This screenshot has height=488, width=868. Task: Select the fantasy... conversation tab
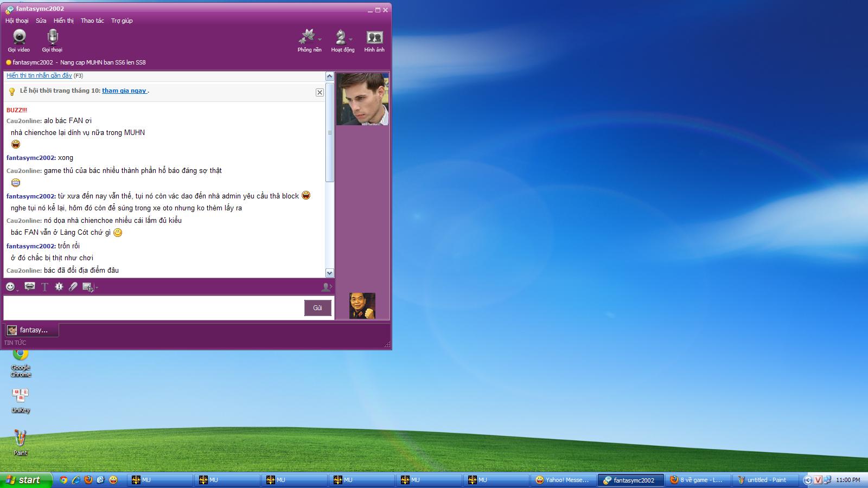coord(31,330)
